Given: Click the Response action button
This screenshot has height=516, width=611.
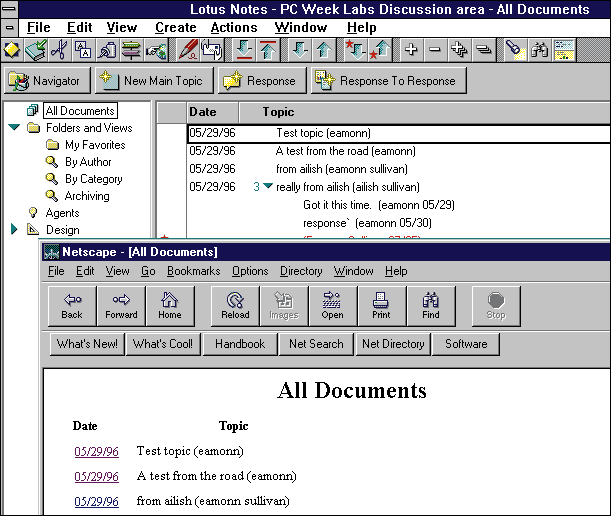Looking at the screenshot, I should (262, 81).
